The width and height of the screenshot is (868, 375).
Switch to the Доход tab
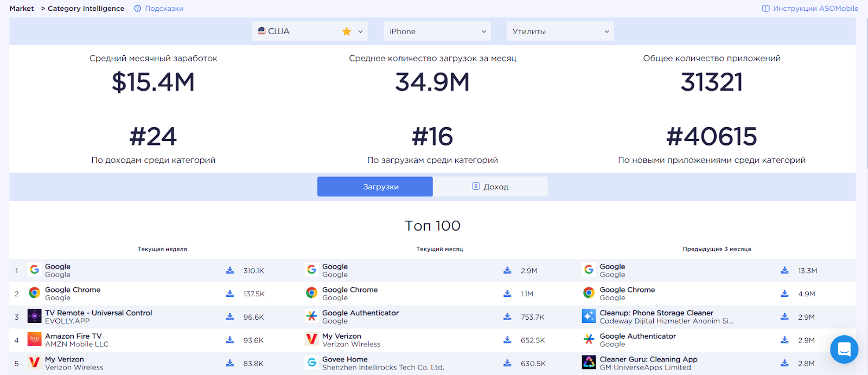pyautogui.click(x=490, y=187)
